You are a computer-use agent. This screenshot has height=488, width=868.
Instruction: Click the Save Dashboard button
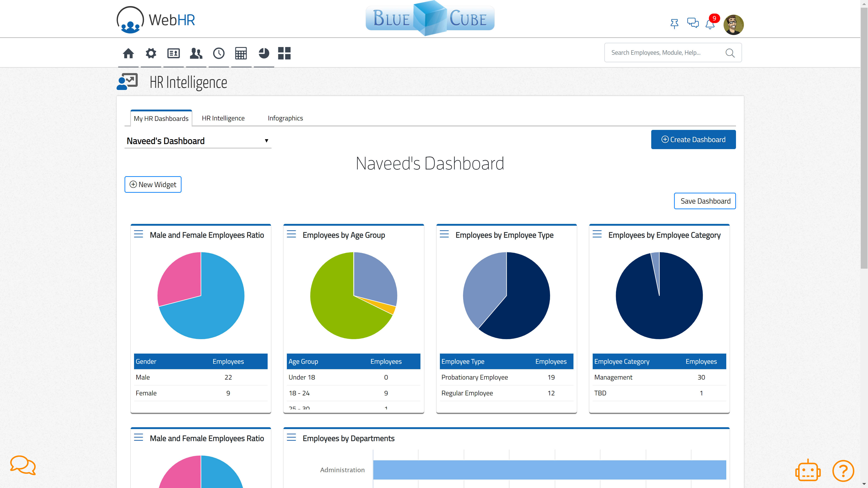click(x=705, y=201)
